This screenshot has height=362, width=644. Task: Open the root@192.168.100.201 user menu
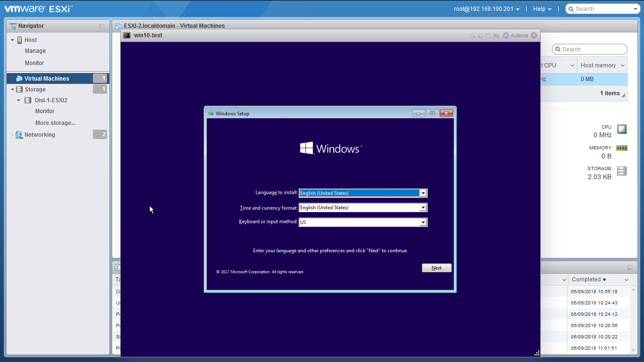coord(487,9)
